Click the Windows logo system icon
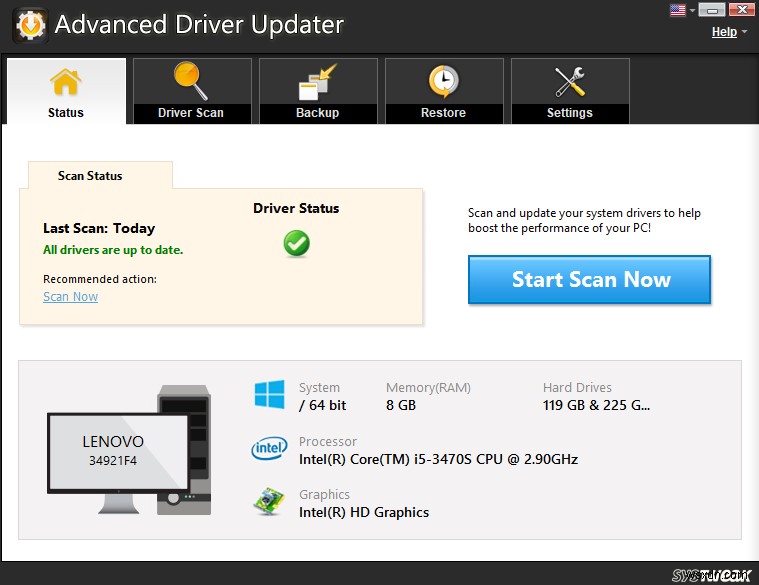Screen dimensions: 759x585 (x=270, y=395)
